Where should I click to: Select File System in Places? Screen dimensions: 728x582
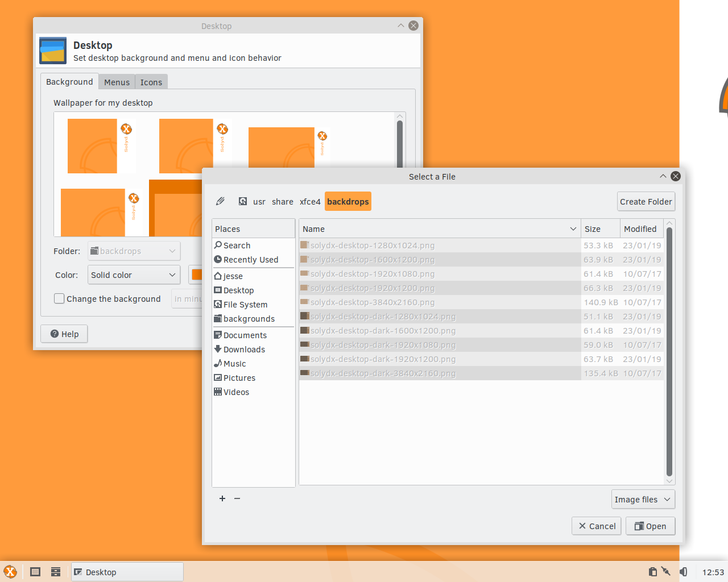point(254,304)
